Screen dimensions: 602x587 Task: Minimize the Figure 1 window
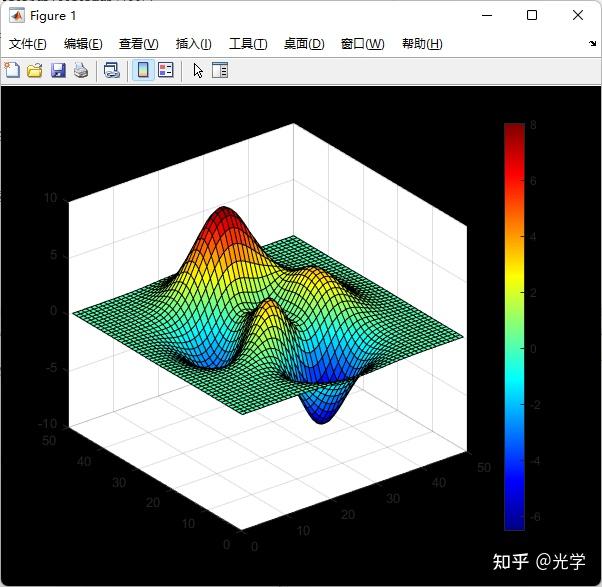click(487, 15)
